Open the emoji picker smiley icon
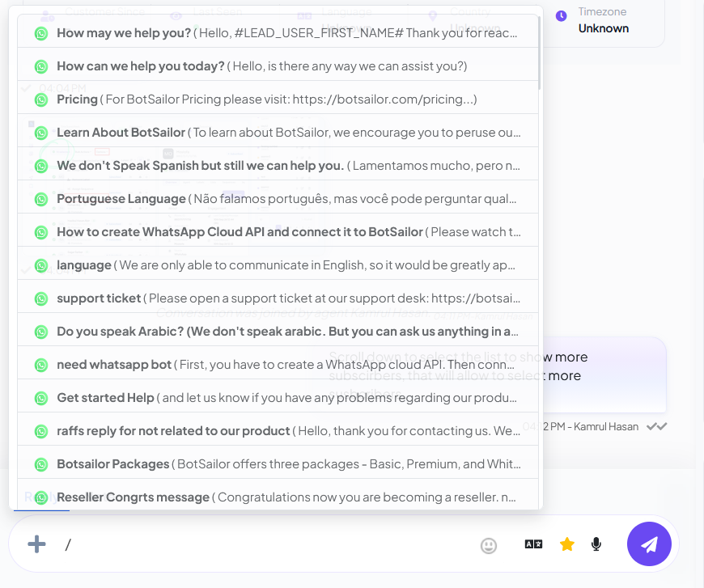 coord(489,546)
